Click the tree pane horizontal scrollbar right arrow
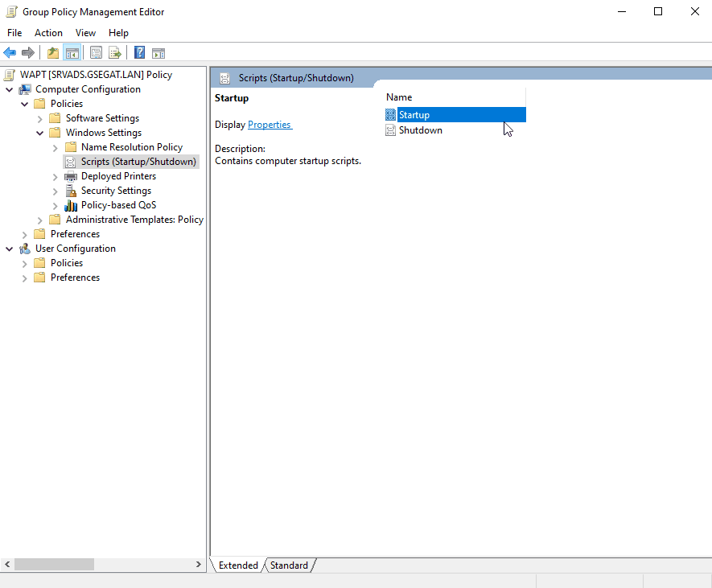This screenshot has width=712, height=588. click(x=200, y=565)
